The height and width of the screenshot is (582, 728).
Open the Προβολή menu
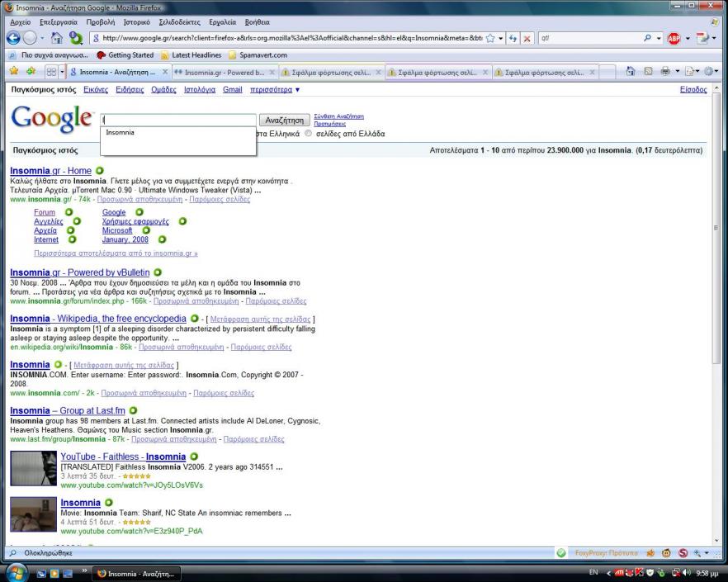101,21
